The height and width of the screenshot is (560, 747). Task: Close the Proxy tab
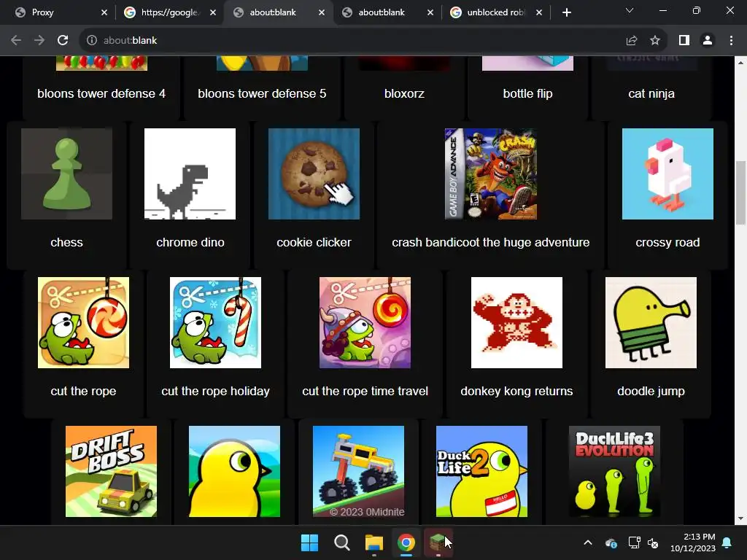coord(104,13)
